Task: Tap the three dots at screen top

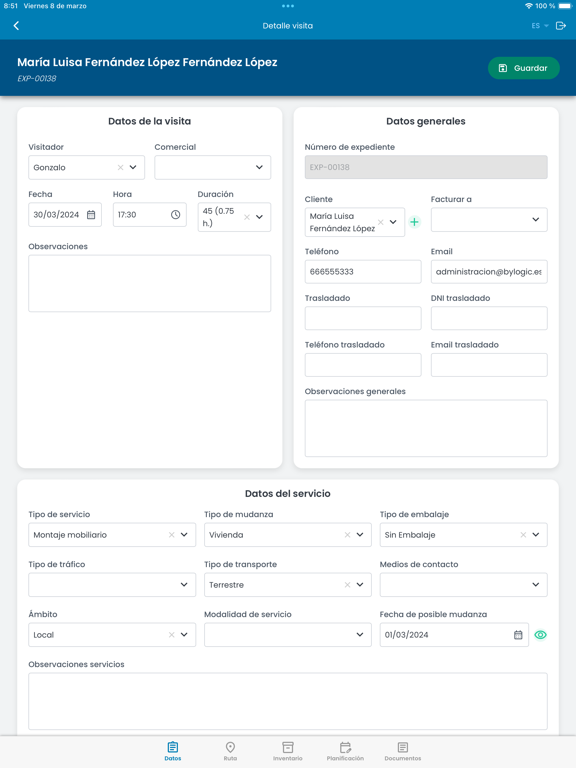Action: tap(288, 6)
